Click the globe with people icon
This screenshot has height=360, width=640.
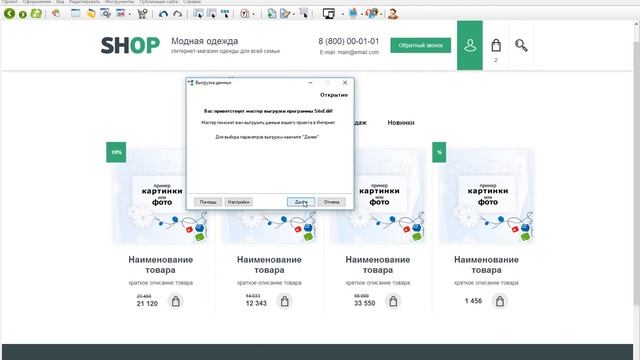pos(372,13)
